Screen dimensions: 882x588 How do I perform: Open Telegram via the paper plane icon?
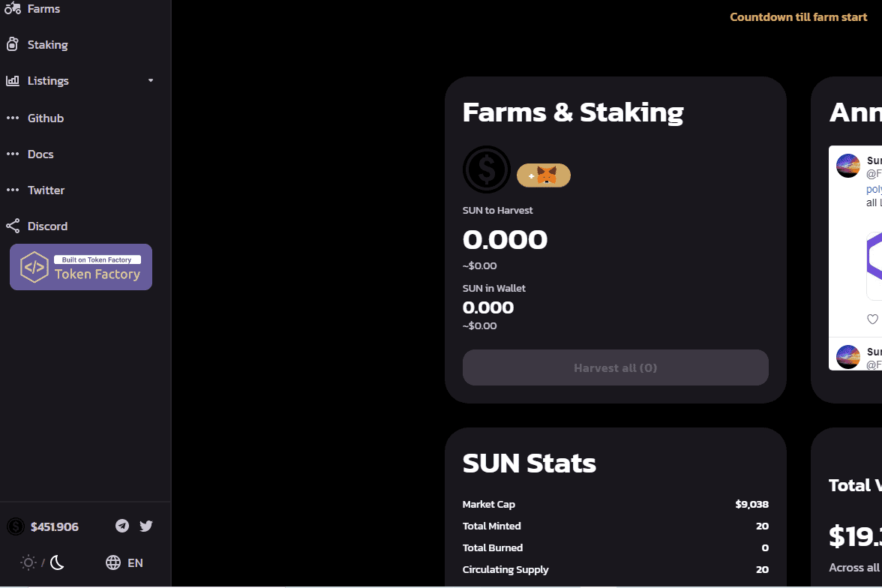pos(121,526)
